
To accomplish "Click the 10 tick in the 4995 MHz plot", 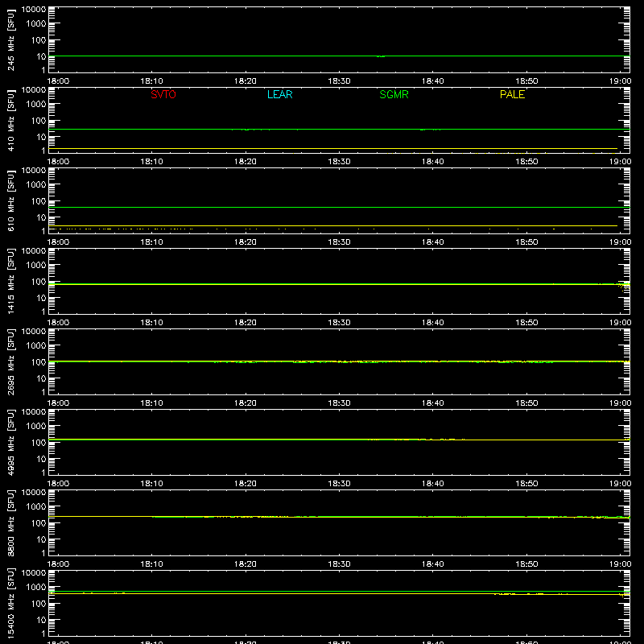I will point(41,459).
